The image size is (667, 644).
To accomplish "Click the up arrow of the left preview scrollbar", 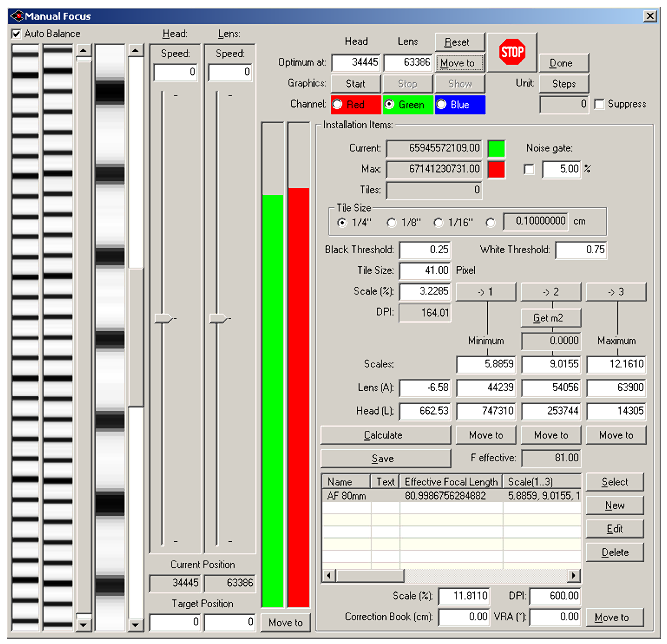I will point(83,51).
